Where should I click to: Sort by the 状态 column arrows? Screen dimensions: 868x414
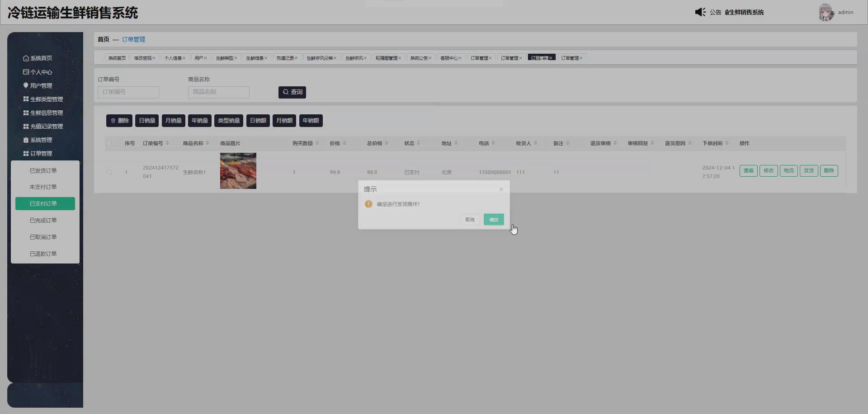coord(419,143)
